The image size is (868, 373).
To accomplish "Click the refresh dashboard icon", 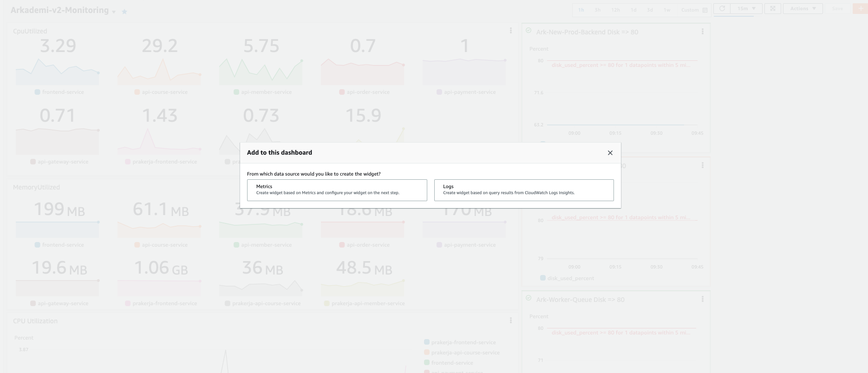I will [x=722, y=9].
